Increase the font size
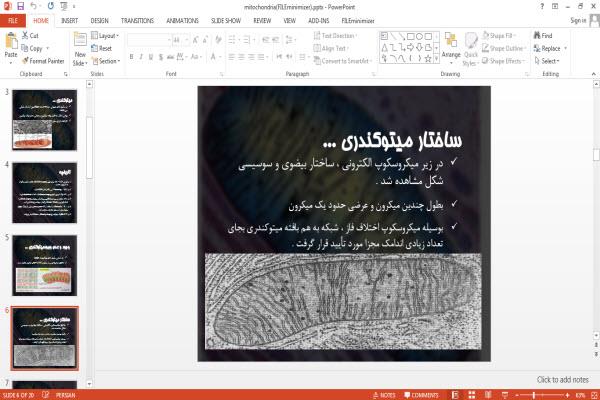This screenshot has width=600, height=400. (196, 39)
